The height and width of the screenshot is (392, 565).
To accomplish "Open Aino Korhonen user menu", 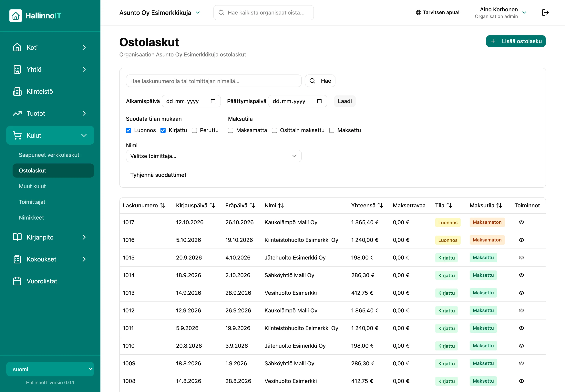I will tap(501, 13).
